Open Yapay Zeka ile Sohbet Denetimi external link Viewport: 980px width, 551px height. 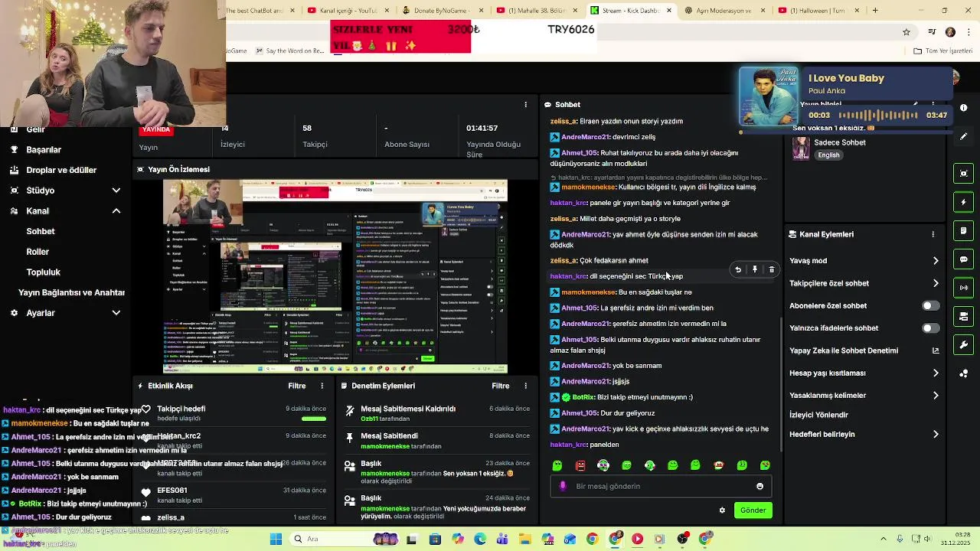coord(935,350)
